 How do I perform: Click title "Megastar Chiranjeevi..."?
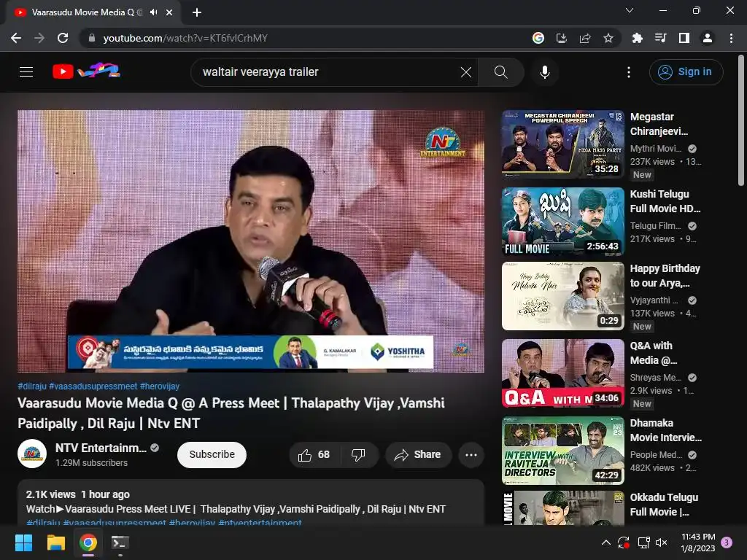click(659, 124)
